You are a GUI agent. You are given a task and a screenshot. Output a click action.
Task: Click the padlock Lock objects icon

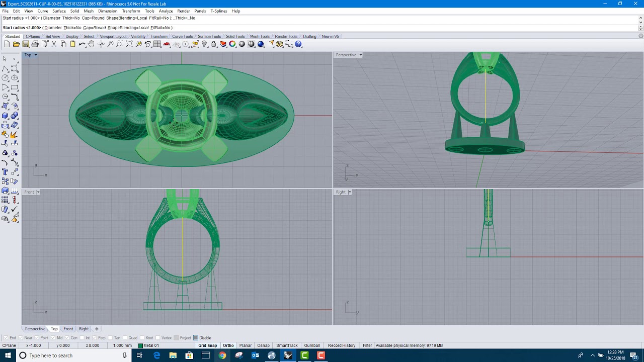[213, 44]
